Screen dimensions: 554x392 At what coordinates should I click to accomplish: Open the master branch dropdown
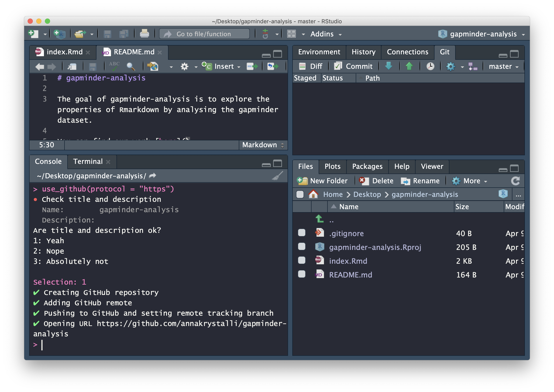(504, 66)
